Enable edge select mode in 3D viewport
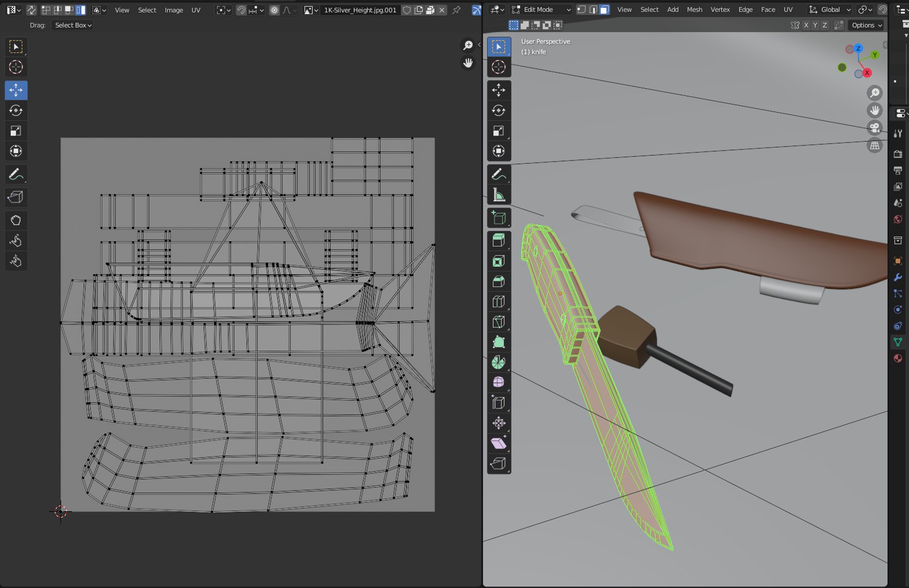This screenshot has height=588, width=909. pos(593,9)
